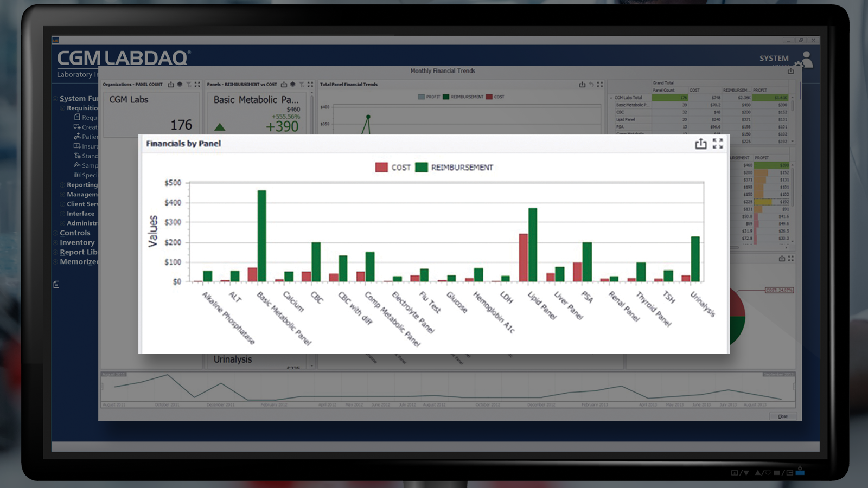The height and width of the screenshot is (488, 868).
Task: Toggle the PROFIT legend in Financial Trends
Action: tap(429, 97)
